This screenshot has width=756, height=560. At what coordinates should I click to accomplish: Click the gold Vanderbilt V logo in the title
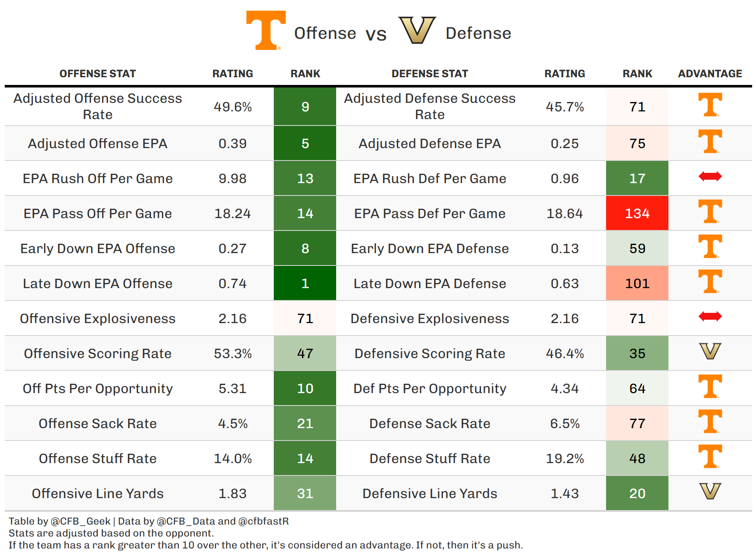[x=417, y=30]
